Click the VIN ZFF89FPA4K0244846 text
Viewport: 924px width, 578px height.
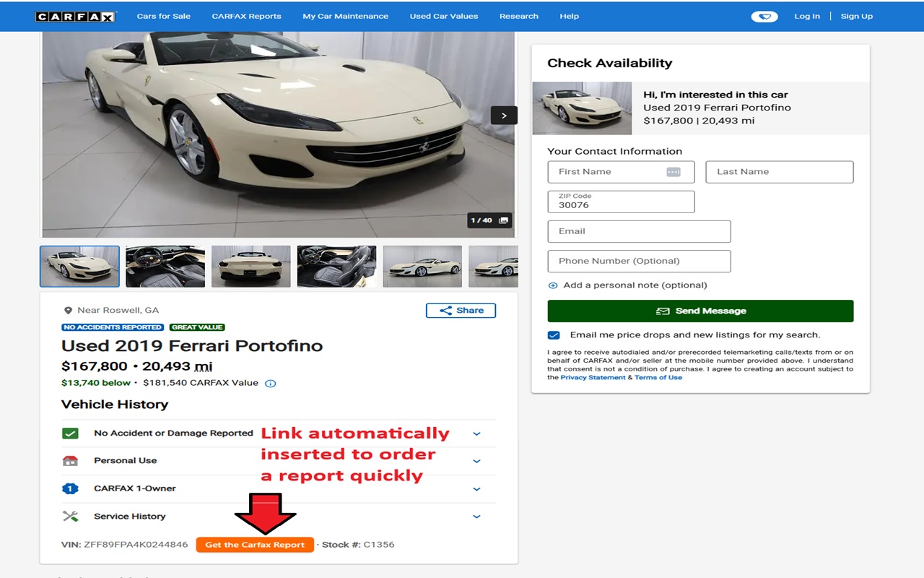[125, 545]
